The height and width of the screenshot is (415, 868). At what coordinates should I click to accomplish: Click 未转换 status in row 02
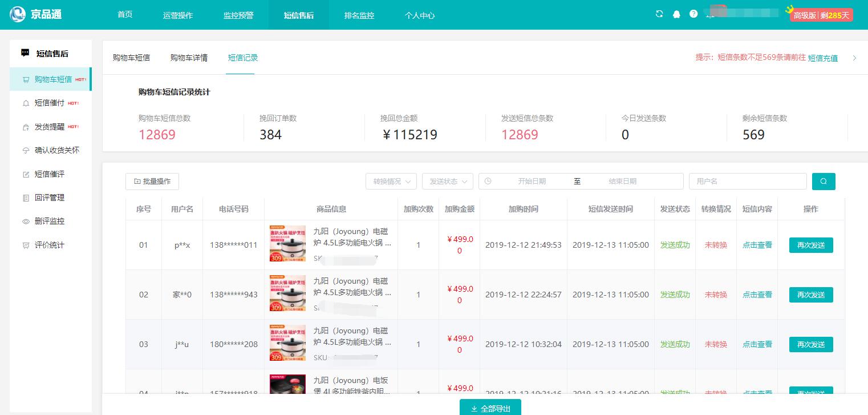click(x=716, y=295)
